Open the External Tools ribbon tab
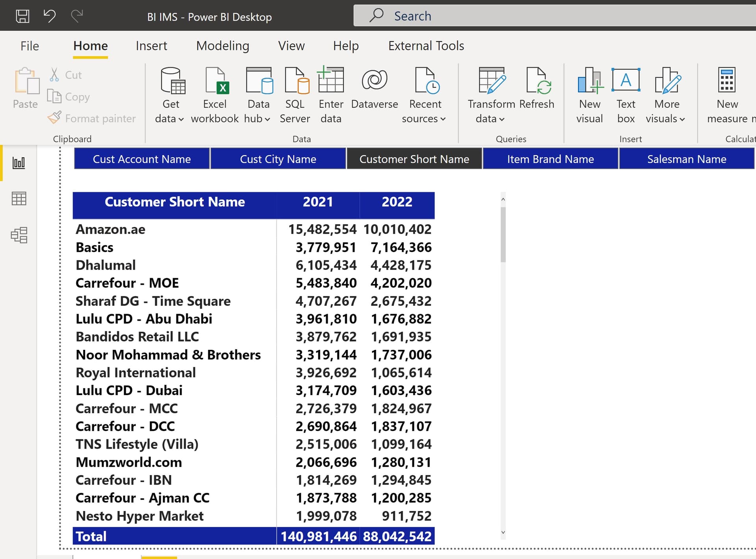The height and width of the screenshot is (559, 756). (x=426, y=46)
